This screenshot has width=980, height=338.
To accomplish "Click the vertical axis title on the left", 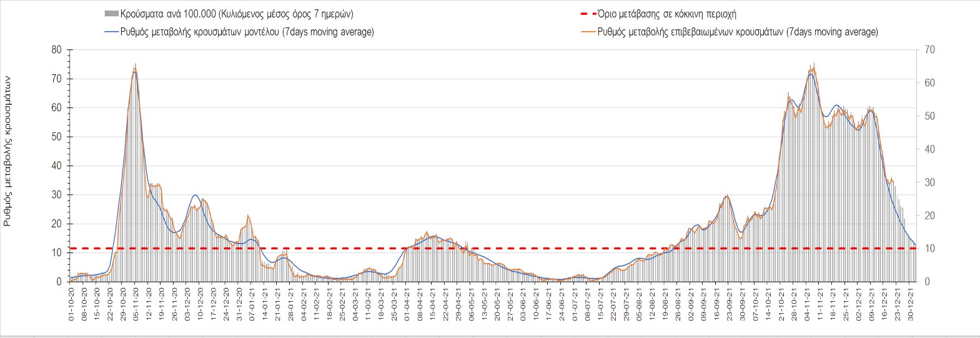I will coord(7,151).
